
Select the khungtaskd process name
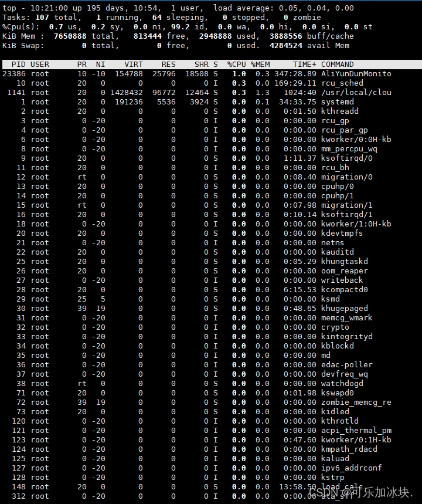point(345,261)
